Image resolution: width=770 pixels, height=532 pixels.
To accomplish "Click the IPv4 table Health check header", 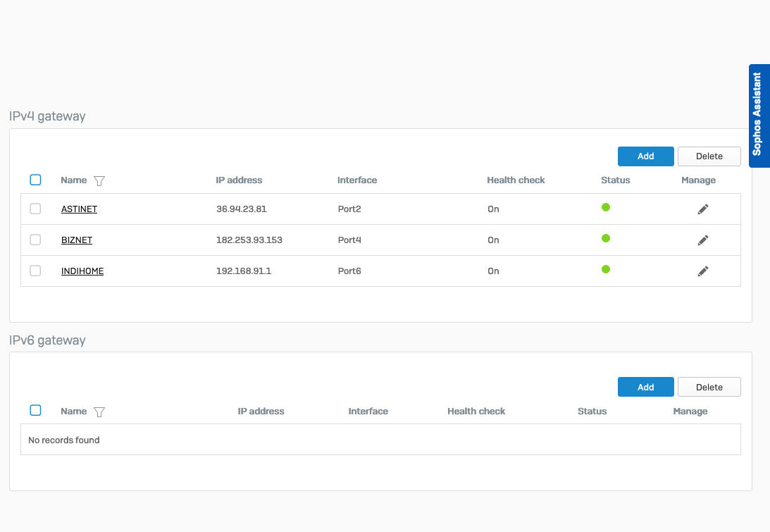I will [x=516, y=180].
